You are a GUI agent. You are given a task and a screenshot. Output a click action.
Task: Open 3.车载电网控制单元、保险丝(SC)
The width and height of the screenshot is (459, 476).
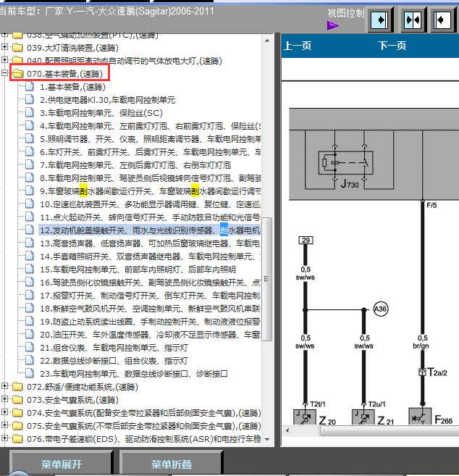[101, 113]
